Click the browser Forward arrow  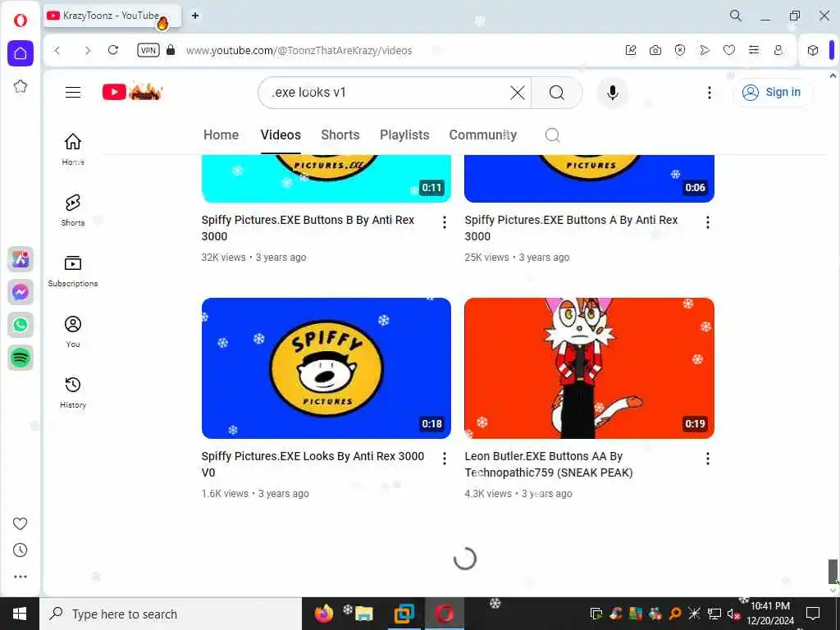click(88, 50)
